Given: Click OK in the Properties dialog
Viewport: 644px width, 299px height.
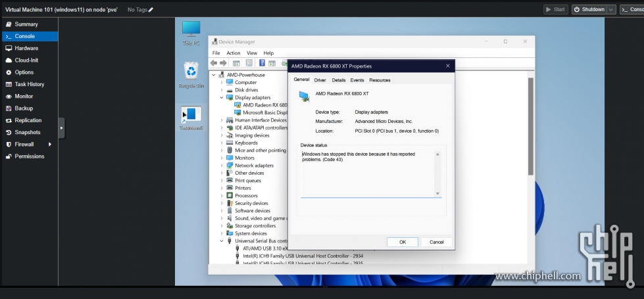Looking at the screenshot, I should point(403,242).
